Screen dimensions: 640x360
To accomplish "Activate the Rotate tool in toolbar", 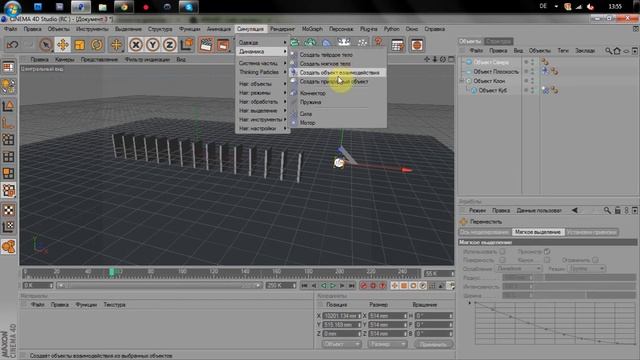I will click(x=97, y=44).
